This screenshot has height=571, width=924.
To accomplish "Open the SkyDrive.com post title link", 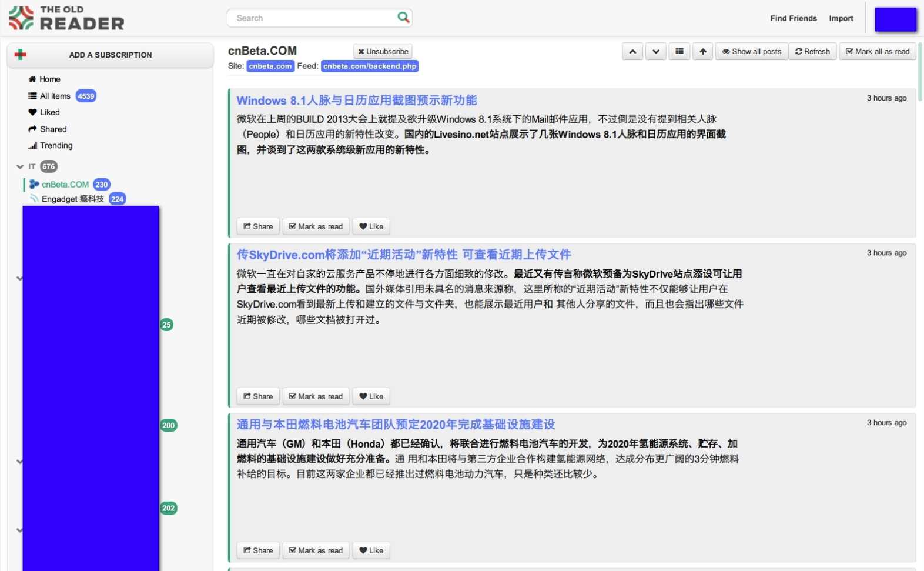I will pyautogui.click(x=404, y=255).
